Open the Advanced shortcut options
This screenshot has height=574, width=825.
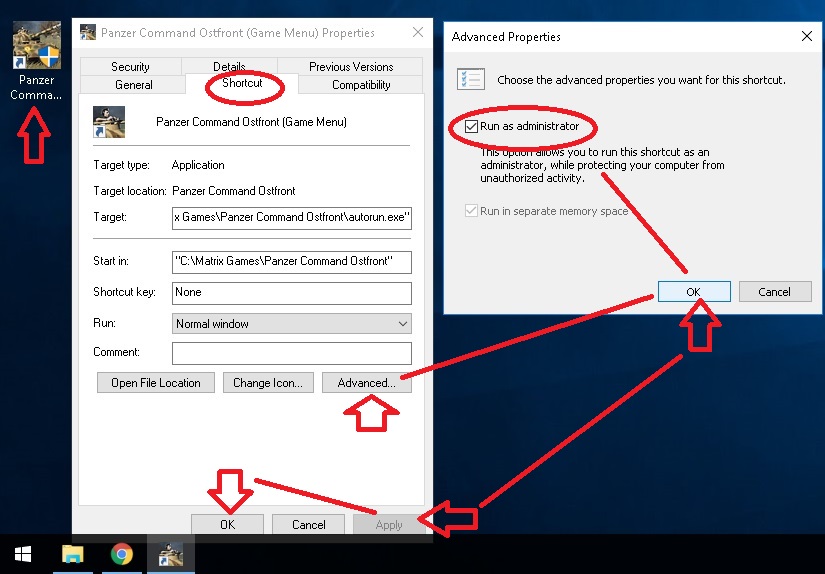click(367, 383)
